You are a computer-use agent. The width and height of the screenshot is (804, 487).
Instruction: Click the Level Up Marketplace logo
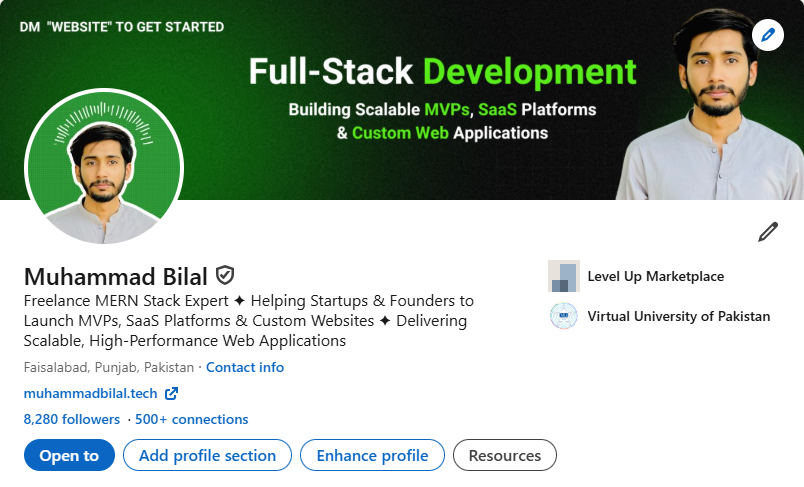point(564,276)
